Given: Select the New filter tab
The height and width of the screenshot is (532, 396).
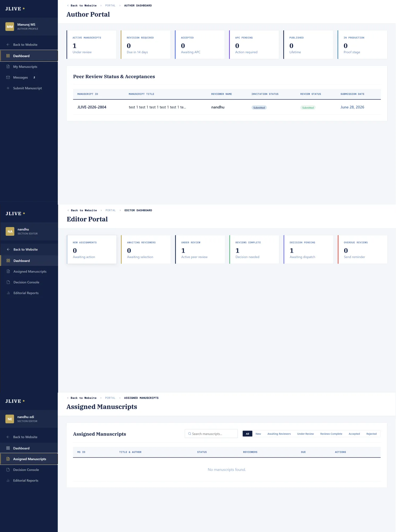Looking at the screenshot, I should pos(258,434).
